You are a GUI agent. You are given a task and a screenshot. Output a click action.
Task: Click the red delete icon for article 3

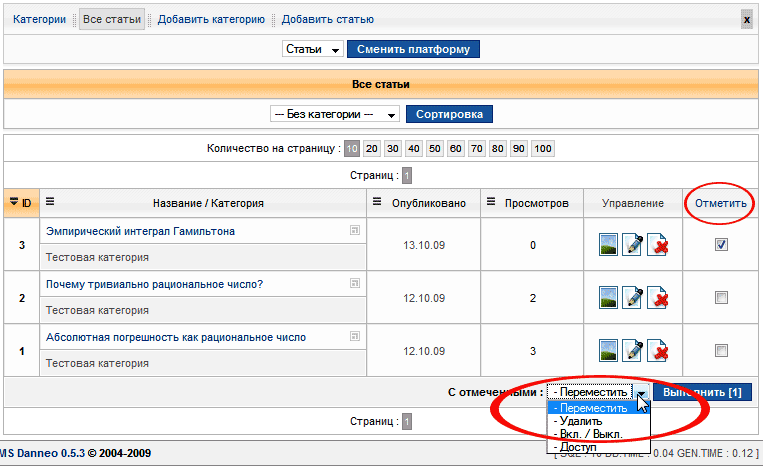pos(657,244)
